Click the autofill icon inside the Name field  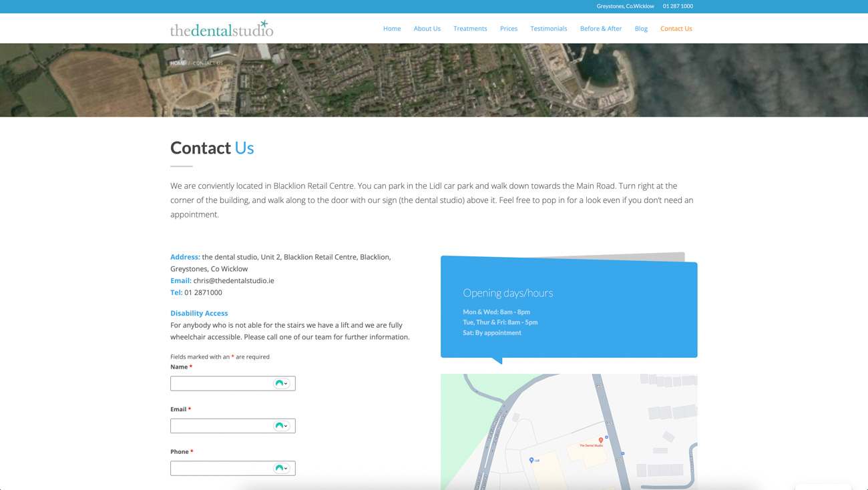click(x=278, y=383)
